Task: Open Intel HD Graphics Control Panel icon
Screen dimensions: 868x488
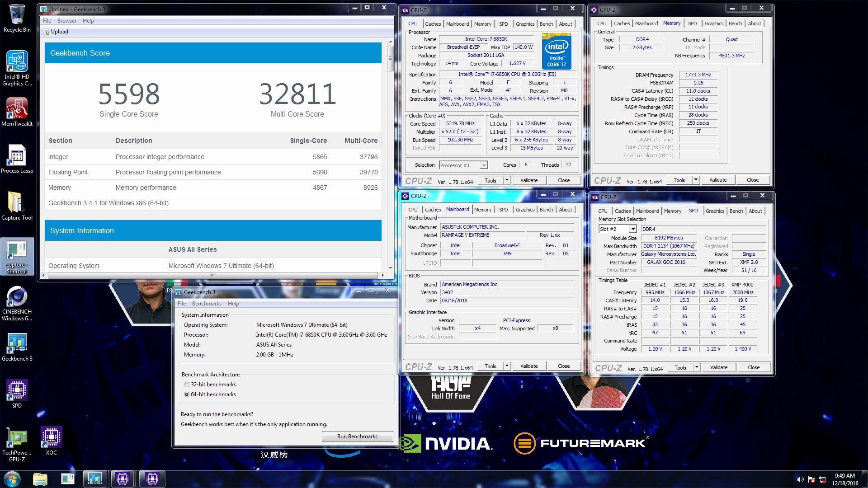Action: pos(17,68)
